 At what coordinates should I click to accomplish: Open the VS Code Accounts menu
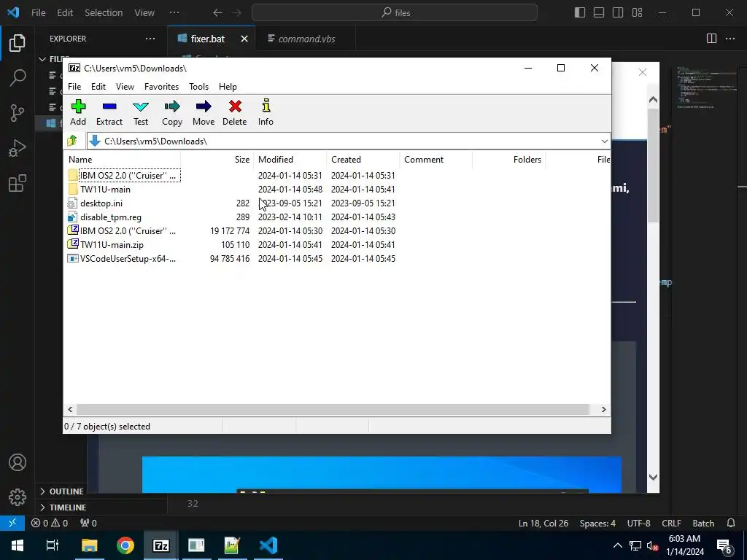(18, 462)
